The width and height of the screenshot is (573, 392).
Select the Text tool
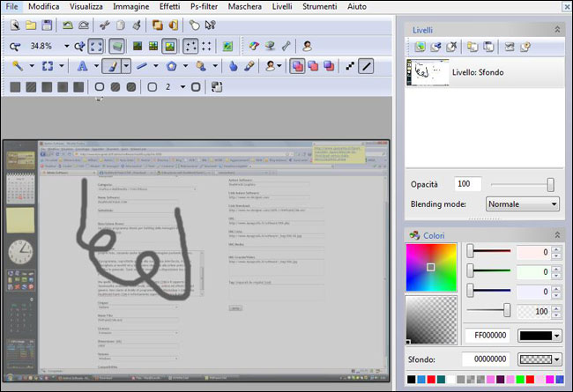pyautogui.click(x=83, y=66)
